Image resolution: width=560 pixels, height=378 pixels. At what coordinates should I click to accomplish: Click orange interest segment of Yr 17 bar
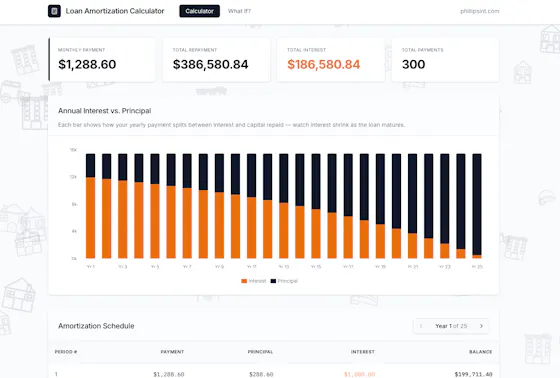click(x=348, y=237)
